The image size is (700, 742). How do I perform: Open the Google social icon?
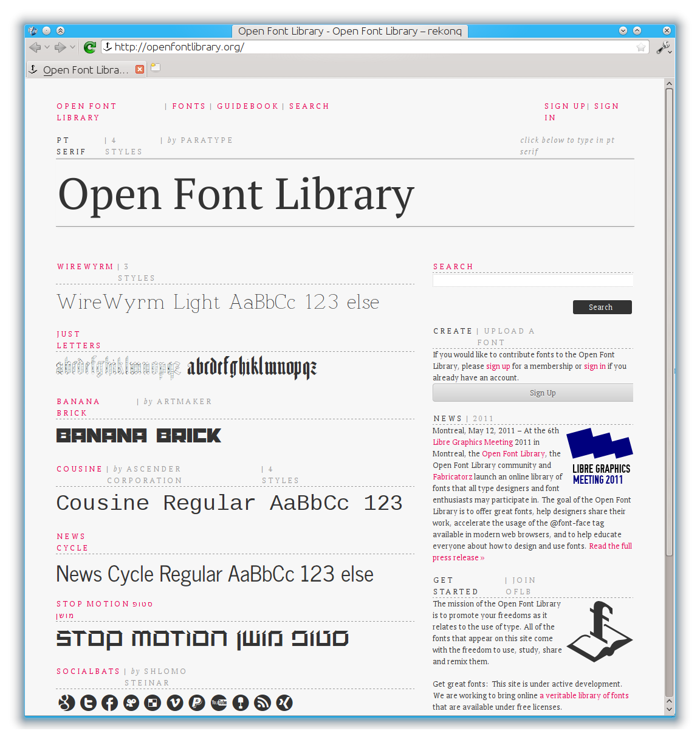[x=66, y=703]
